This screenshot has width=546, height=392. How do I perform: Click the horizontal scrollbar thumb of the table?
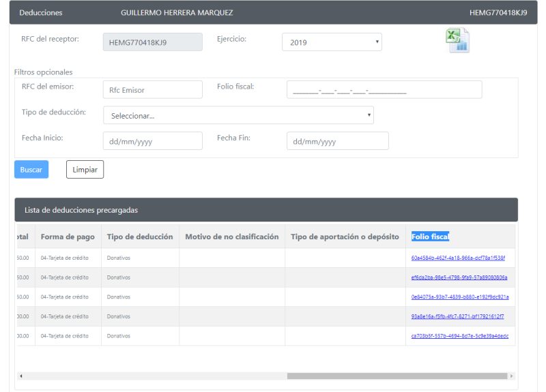tap(397, 376)
